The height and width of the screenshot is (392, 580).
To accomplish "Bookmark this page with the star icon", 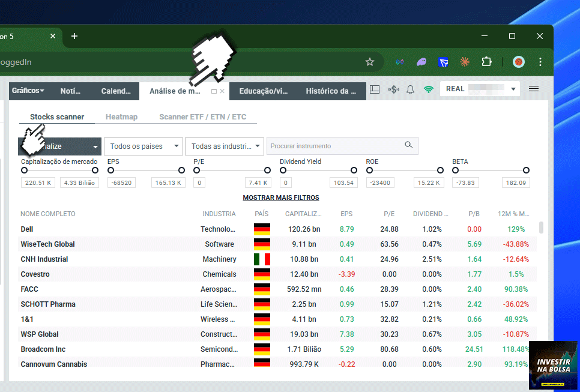I will [369, 62].
